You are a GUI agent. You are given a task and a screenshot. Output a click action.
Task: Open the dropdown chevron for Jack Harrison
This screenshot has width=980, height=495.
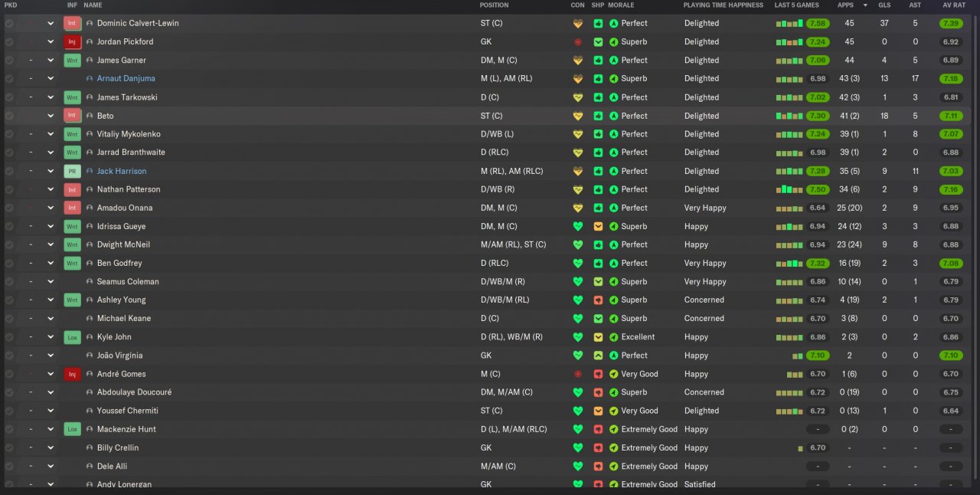point(51,171)
